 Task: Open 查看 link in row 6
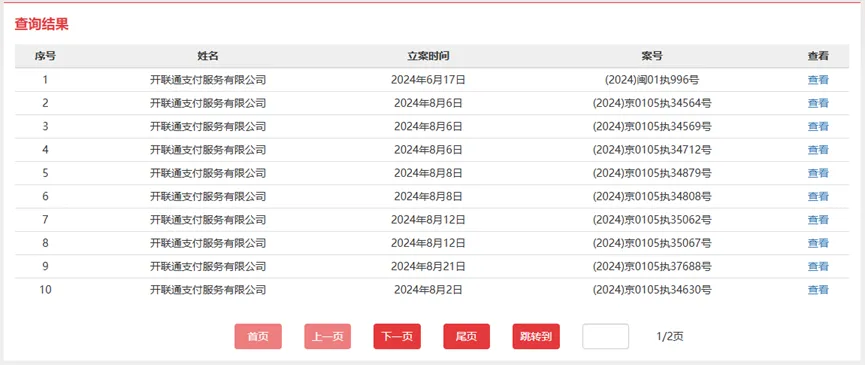(818, 196)
